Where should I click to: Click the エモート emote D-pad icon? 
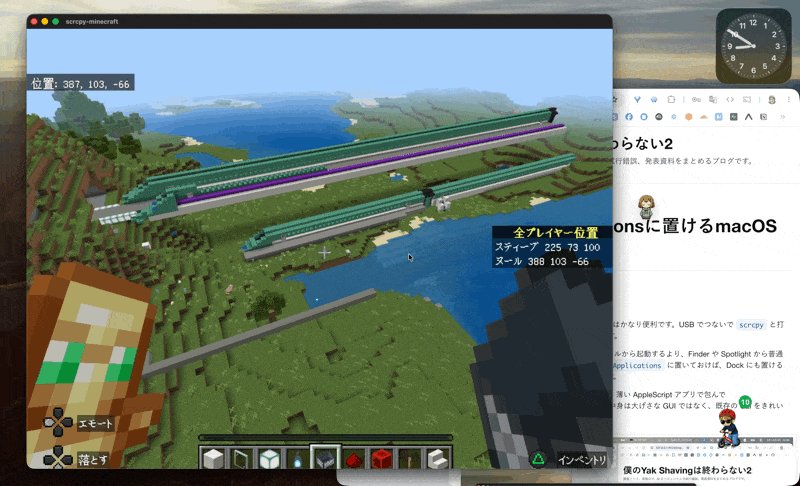click(58, 422)
